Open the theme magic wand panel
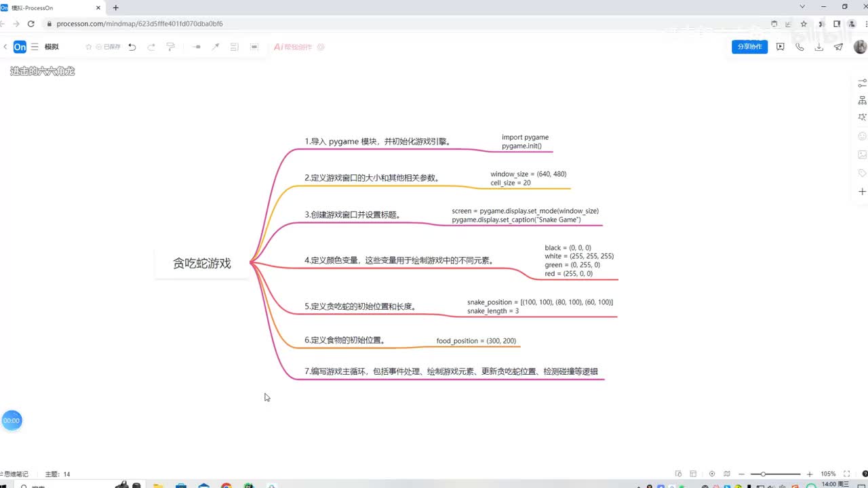Image resolution: width=868 pixels, height=488 pixels. click(863, 117)
